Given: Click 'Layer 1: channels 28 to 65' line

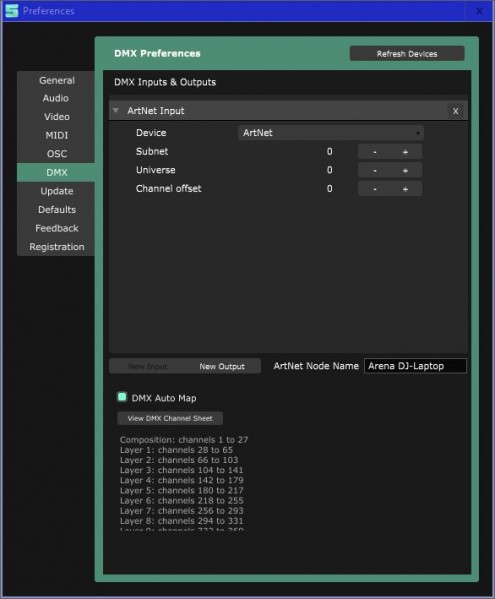Looking at the screenshot, I should click(x=176, y=450).
